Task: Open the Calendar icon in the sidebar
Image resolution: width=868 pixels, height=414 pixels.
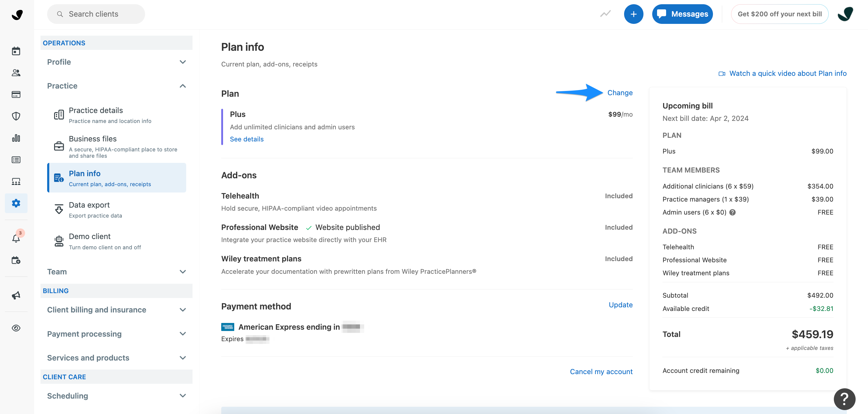Action: coord(16,50)
